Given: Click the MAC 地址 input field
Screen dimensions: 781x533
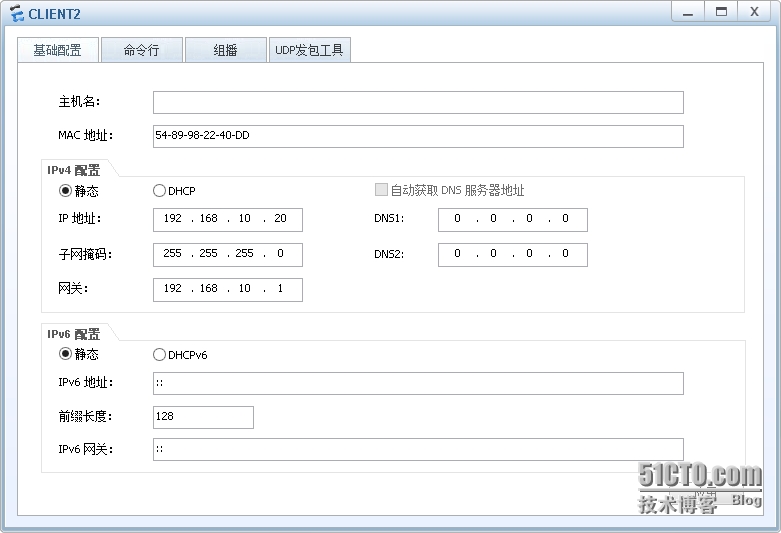Looking at the screenshot, I should click(418, 136).
